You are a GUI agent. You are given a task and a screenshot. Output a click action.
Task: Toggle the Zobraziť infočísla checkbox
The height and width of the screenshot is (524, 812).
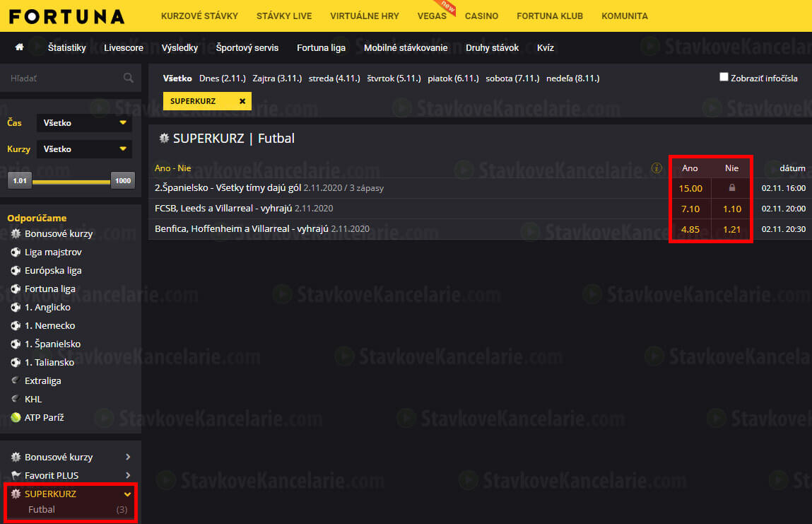coord(724,77)
